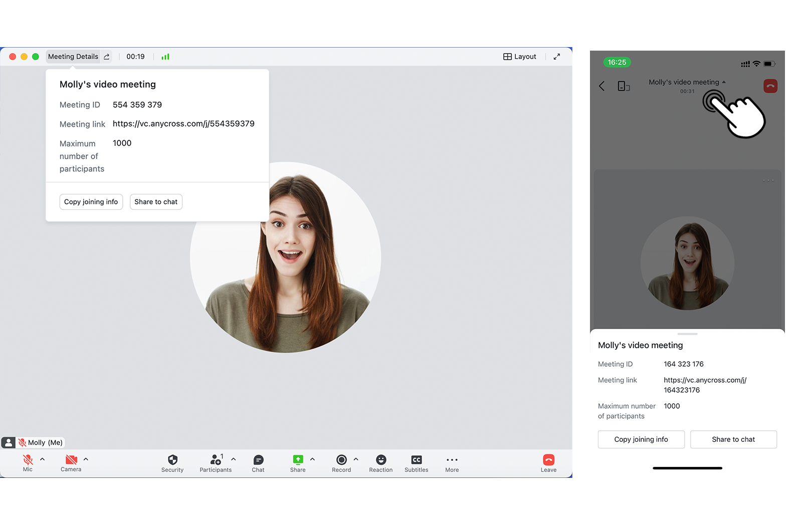Screen dimensions: 803x532
Task: Expand the Share options arrow
Action: click(x=312, y=459)
